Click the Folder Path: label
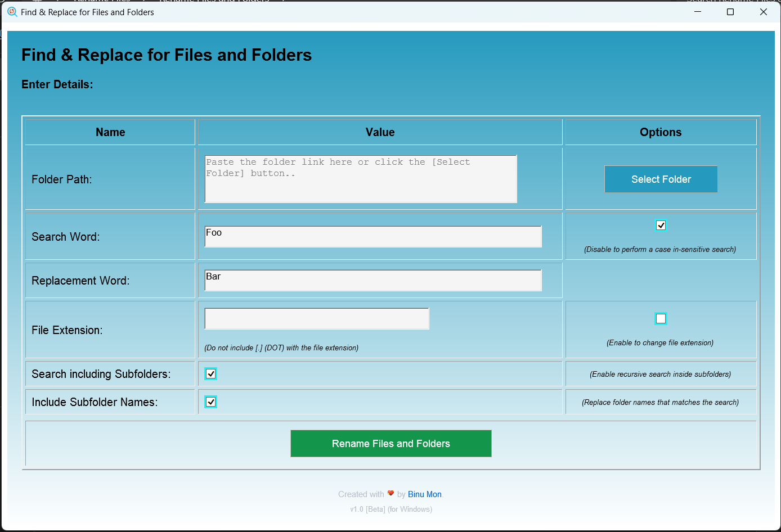 [62, 179]
